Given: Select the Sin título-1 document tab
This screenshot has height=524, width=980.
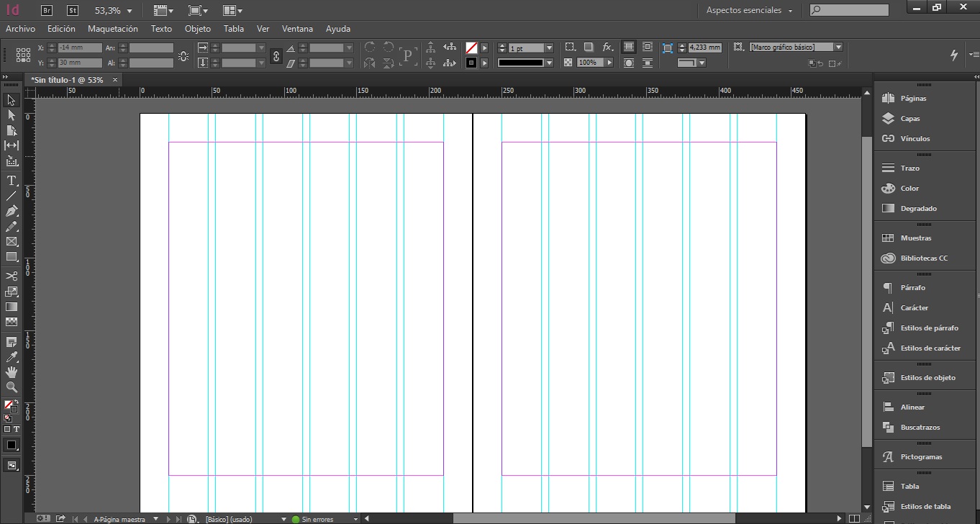Looking at the screenshot, I should pos(67,80).
